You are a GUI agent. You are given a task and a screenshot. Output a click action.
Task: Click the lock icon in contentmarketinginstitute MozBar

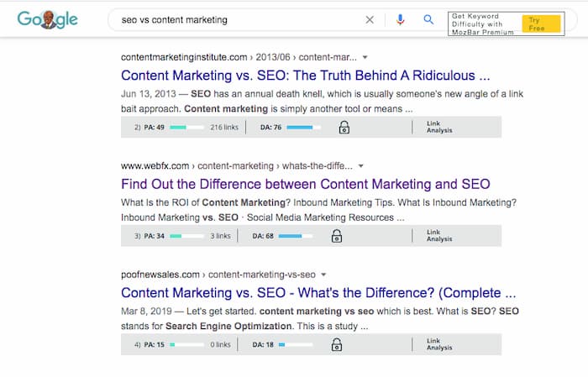click(344, 128)
